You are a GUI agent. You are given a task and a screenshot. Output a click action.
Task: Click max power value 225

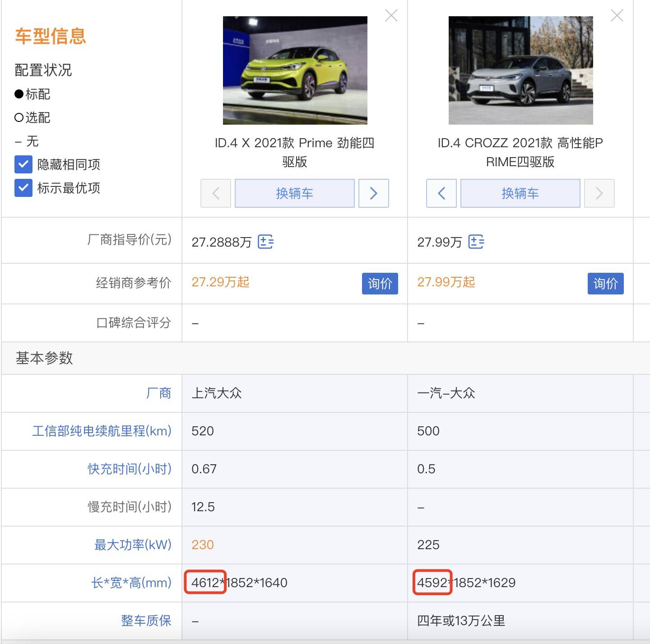pyautogui.click(x=428, y=545)
